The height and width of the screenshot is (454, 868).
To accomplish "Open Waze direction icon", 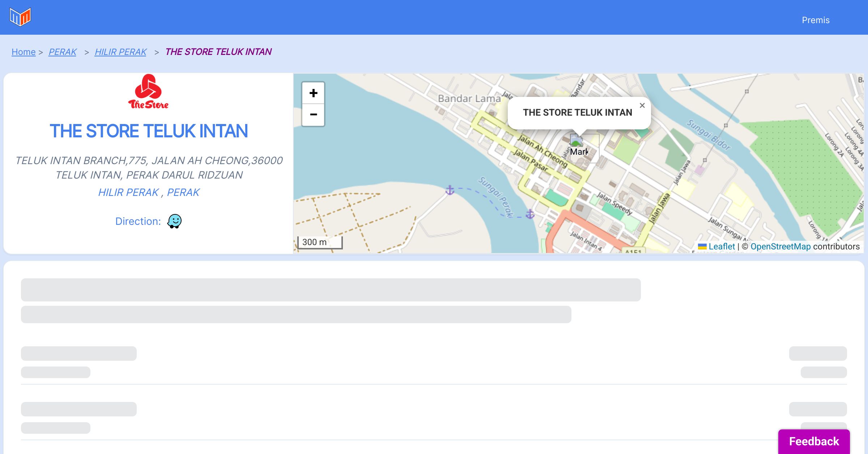I will [174, 221].
